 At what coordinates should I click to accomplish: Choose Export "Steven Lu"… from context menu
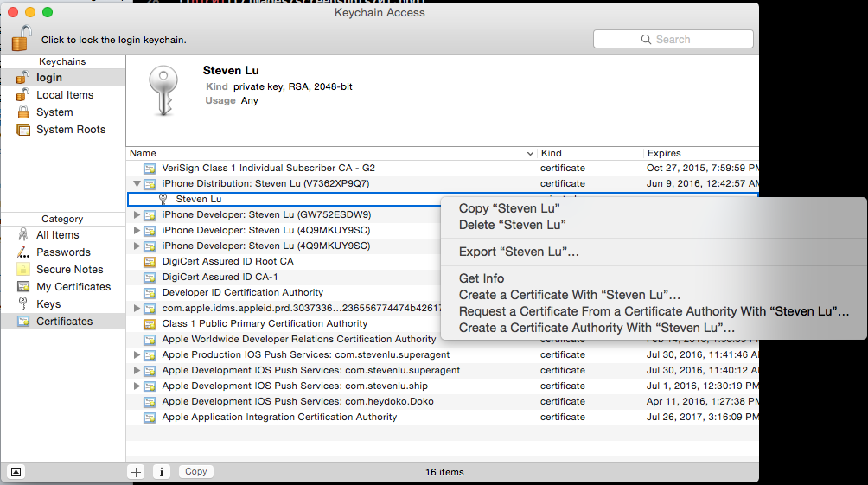(x=519, y=252)
